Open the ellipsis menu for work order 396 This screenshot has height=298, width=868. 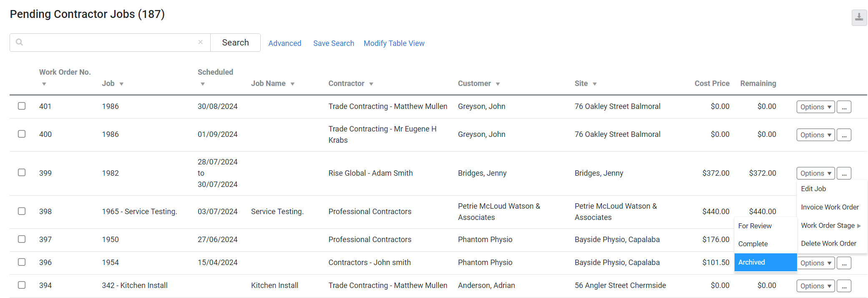coord(844,263)
